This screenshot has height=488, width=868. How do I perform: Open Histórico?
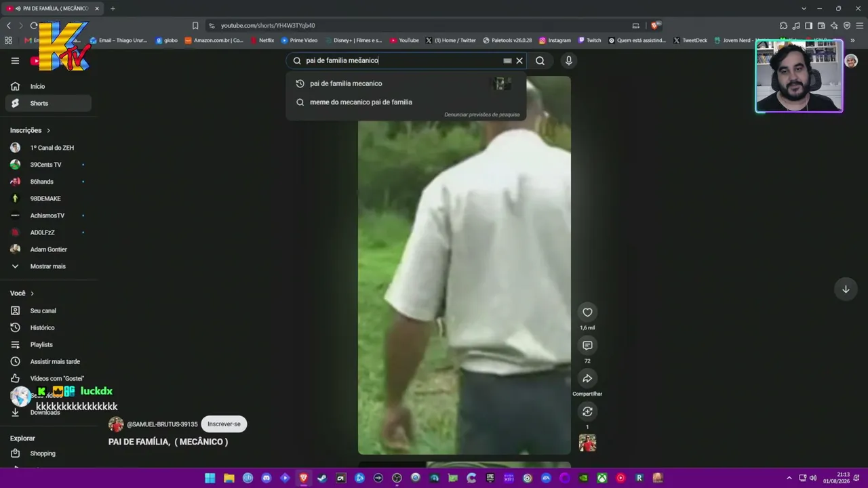48,327
